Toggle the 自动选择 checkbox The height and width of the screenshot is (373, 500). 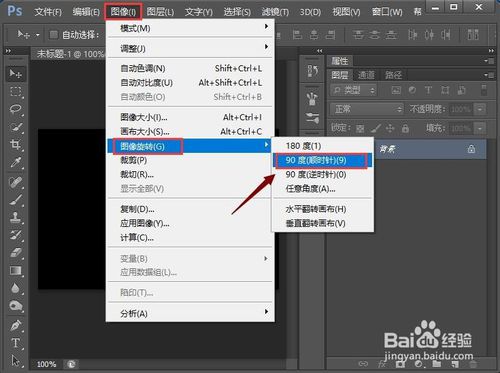[x=53, y=34]
